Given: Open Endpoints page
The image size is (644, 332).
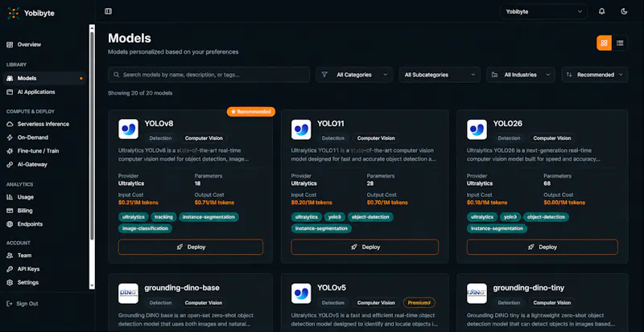Looking at the screenshot, I should pos(30,224).
